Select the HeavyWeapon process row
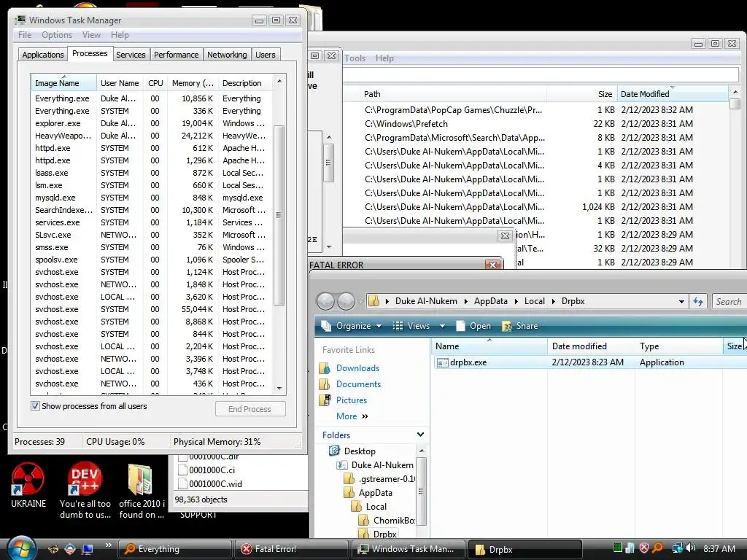 click(x=152, y=136)
